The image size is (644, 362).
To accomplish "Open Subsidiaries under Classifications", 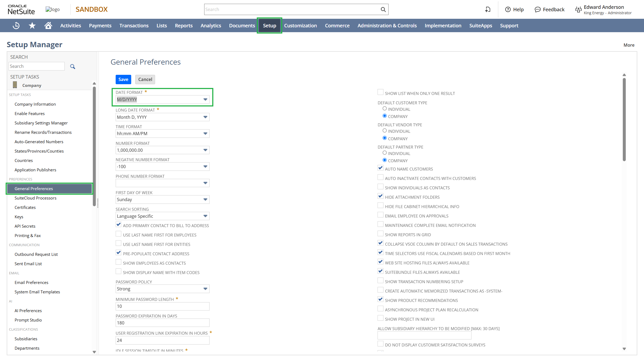I will [x=26, y=339].
